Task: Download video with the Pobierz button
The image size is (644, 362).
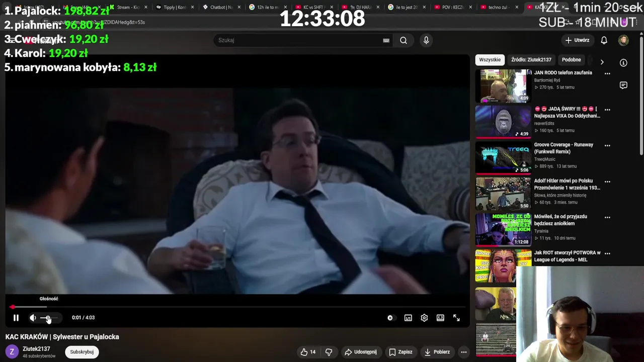Action: pos(437,352)
